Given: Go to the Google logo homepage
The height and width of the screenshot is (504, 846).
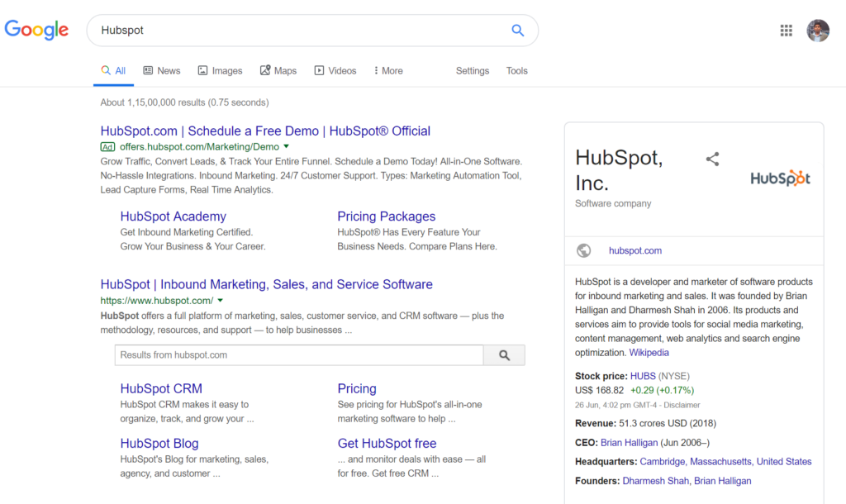Looking at the screenshot, I should [x=36, y=31].
